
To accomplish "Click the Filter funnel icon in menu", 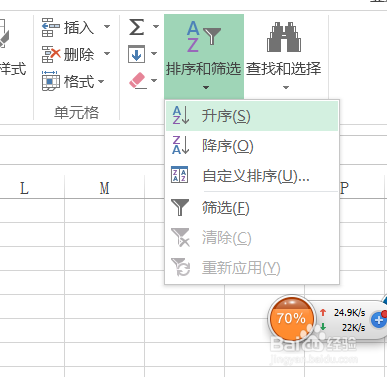I will (180, 207).
